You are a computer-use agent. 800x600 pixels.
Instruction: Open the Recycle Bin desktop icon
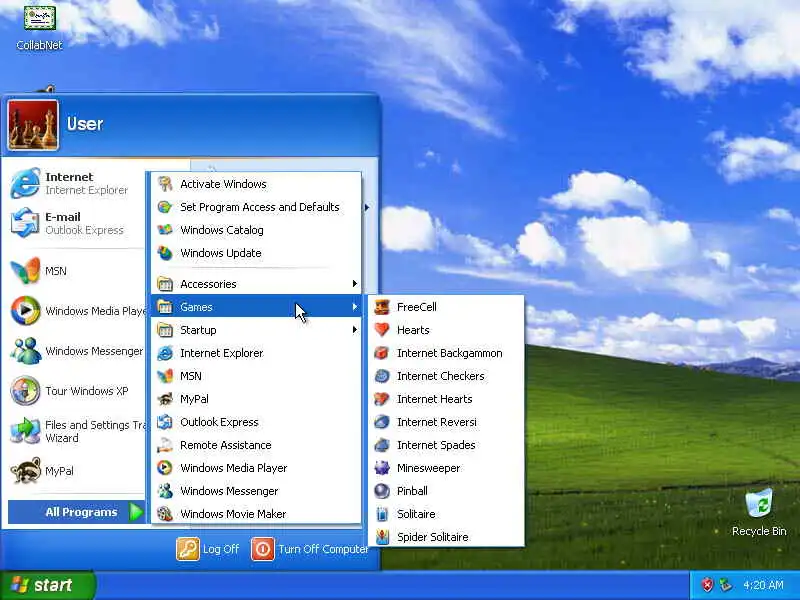(759, 512)
